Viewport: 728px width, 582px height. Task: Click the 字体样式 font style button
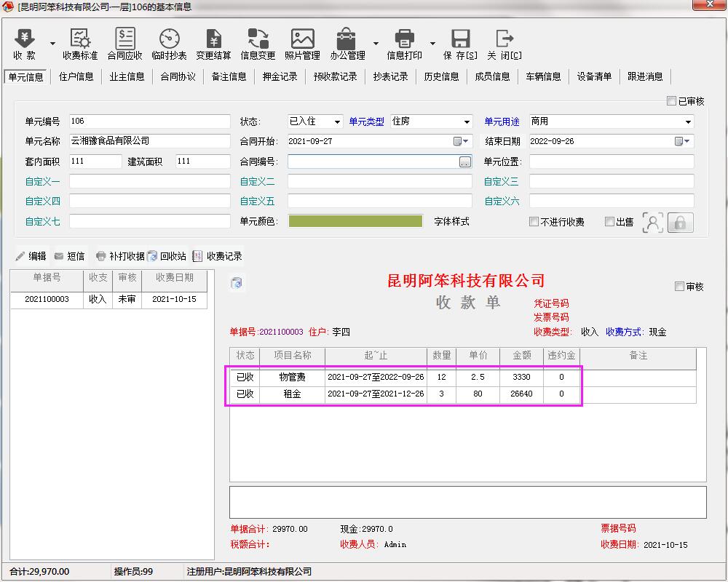click(x=452, y=221)
